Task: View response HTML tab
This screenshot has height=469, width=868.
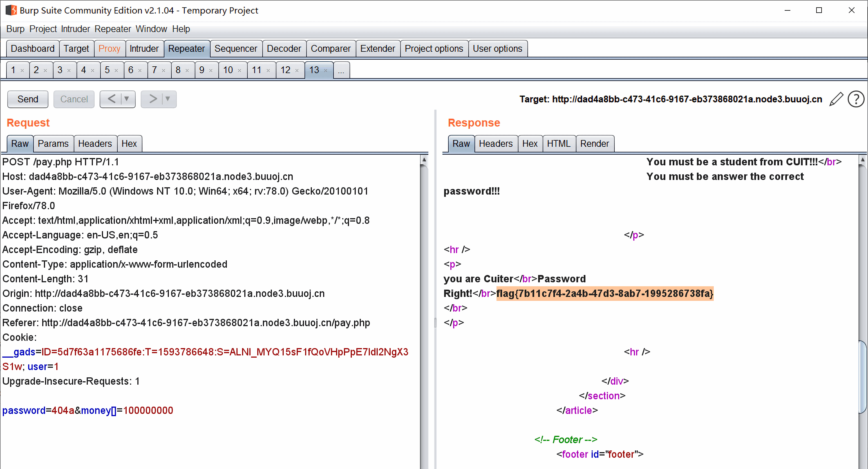Action: pos(558,144)
